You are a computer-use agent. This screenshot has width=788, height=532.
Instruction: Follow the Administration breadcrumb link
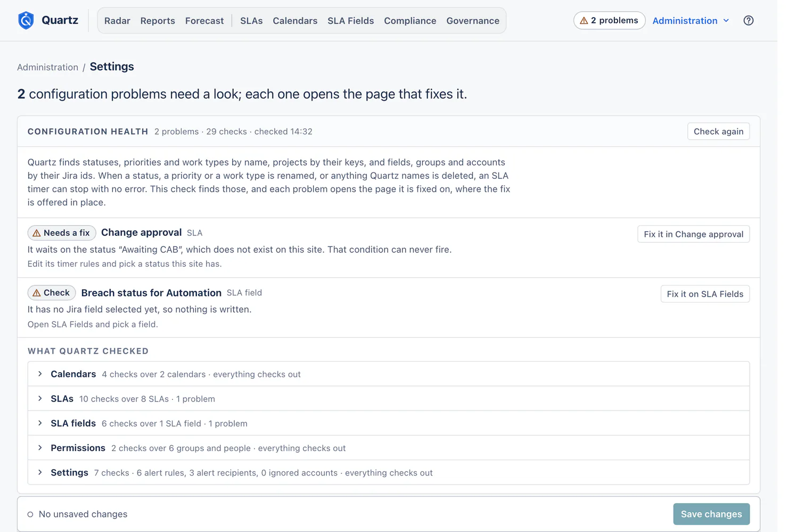pyautogui.click(x=47, y=67)
